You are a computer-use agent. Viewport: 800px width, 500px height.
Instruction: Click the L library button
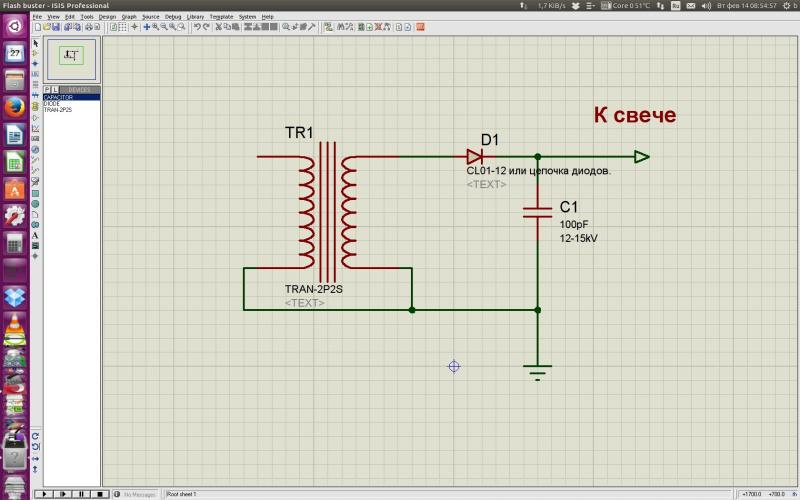click(x=55, y=89)
